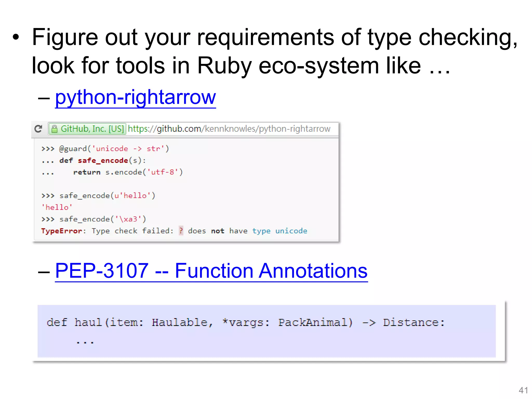The width and height of the screenshot is (532, 399).
Task: Click the slide number 41
Action: (x=523, y=390)
